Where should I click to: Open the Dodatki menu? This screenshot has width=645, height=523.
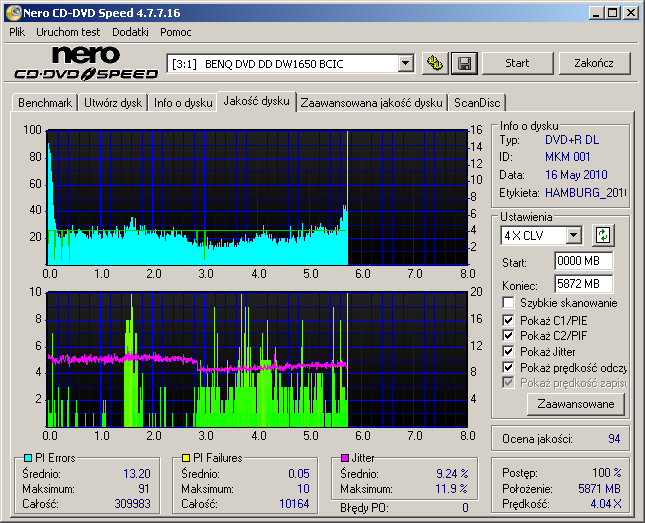tap(130, 32)
